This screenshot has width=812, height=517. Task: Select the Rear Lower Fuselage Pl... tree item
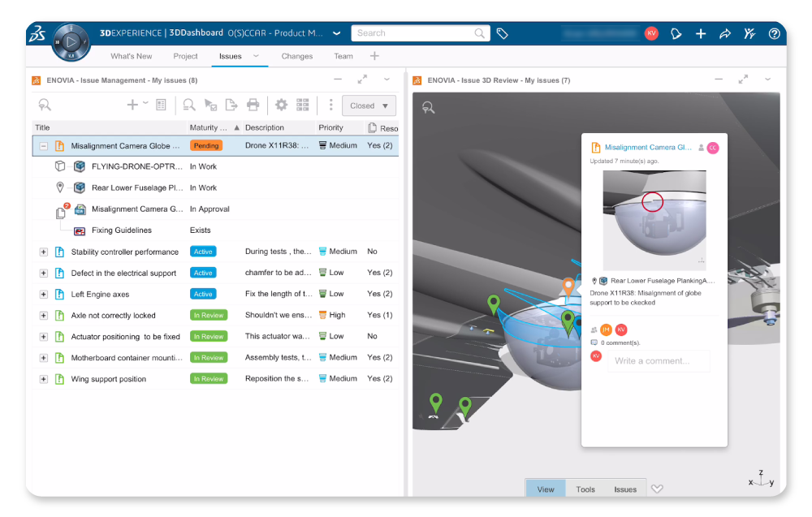[137, 187]
